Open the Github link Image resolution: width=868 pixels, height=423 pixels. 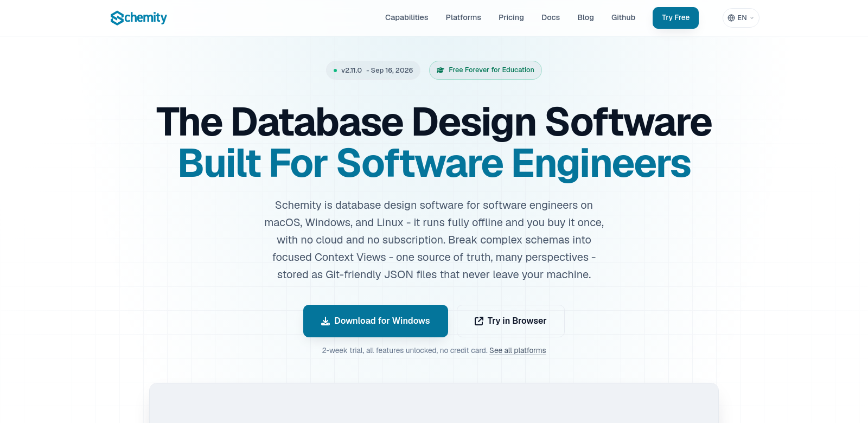pyautogui.click(x=623, y=17)
